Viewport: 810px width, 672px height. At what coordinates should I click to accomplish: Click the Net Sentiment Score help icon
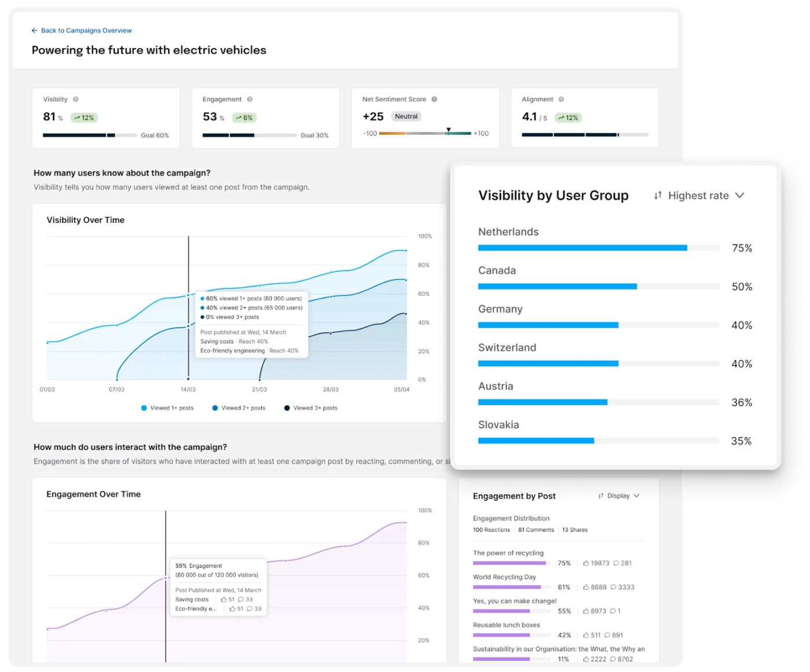(x=435, y=100)
